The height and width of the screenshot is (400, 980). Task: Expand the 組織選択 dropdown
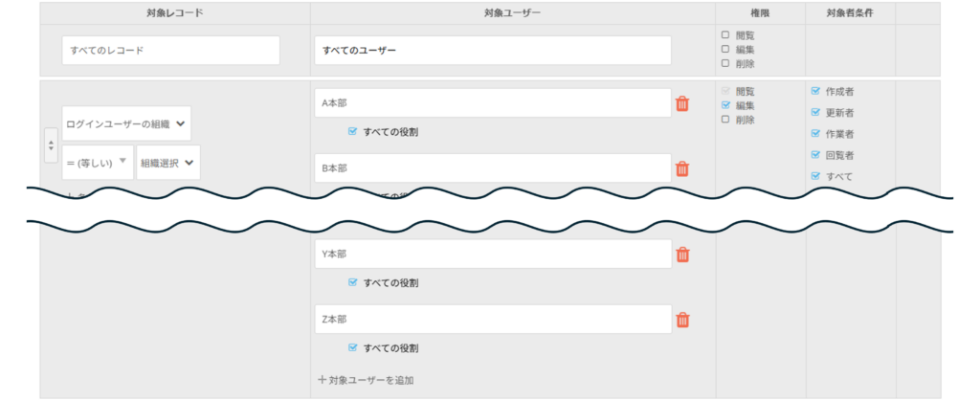[x=167, y=162]
